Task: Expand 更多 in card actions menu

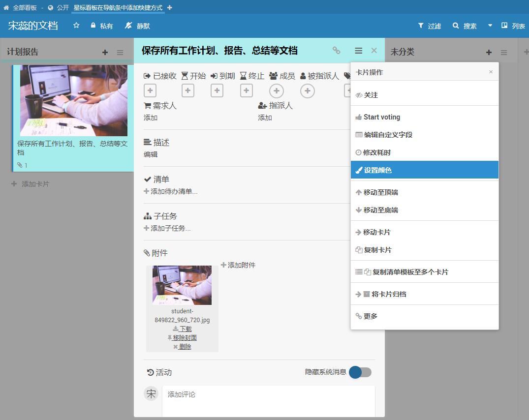Action: (x=370, y=316)
